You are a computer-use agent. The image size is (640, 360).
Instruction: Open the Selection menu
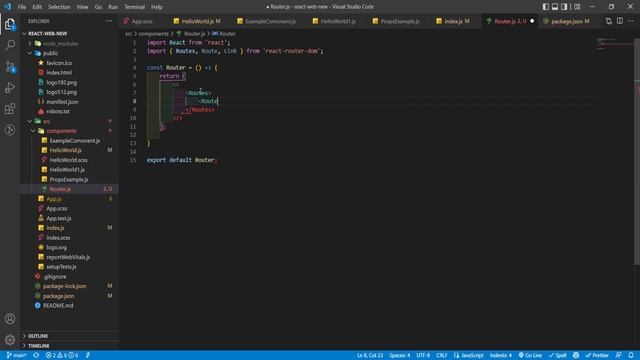pos(59,7)
